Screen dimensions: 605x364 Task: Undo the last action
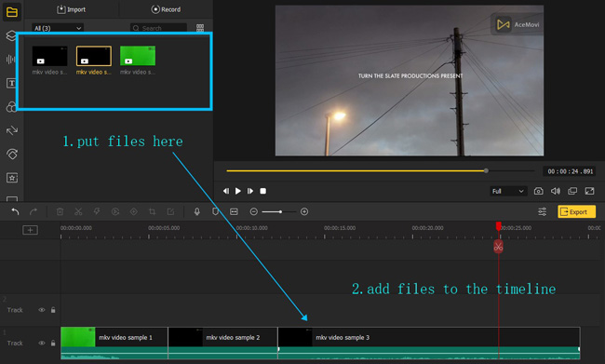click(15, 211)
